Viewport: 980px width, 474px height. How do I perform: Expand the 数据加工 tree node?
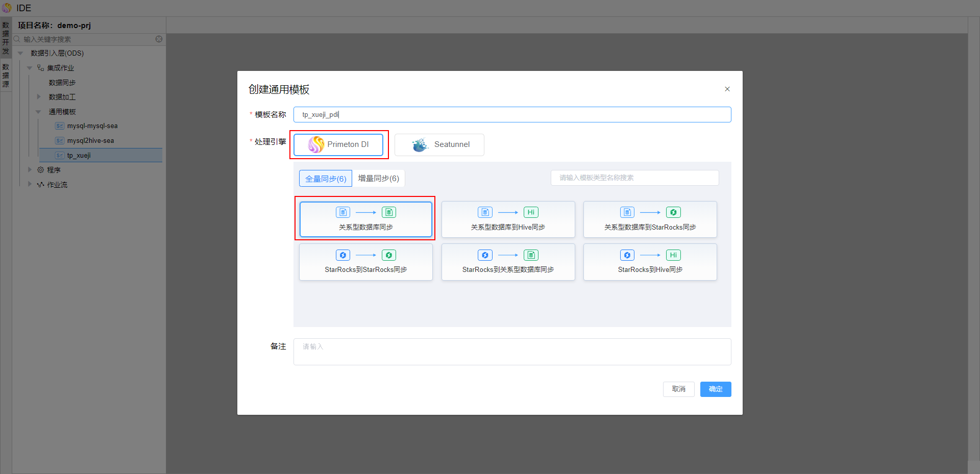click(x=39, y=97)
